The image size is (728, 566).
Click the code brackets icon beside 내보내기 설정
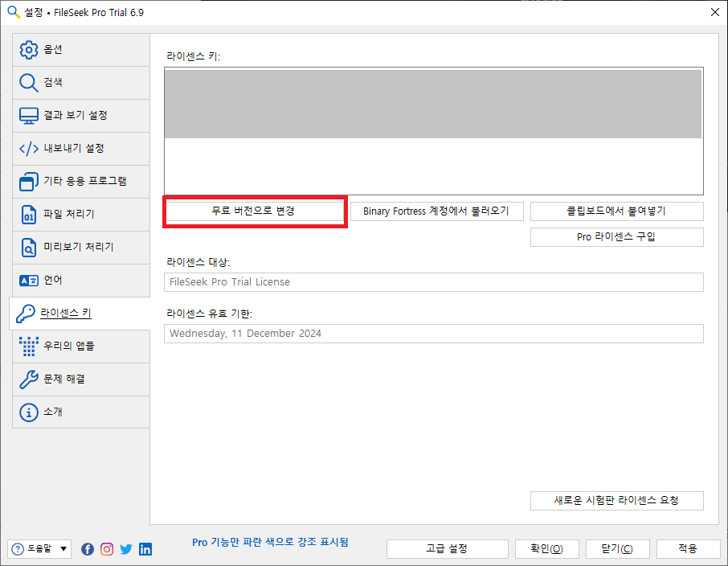(29, 149)
